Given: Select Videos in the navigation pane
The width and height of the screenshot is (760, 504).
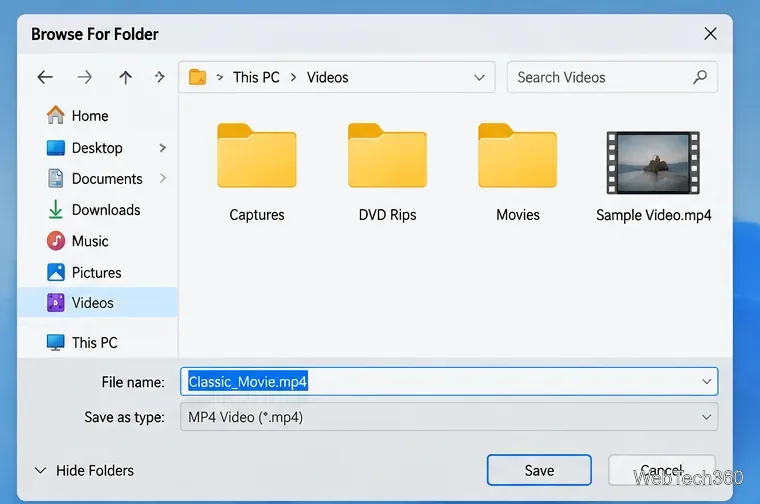Looking at the screenshot, I should pyautogui.click(x=97, y=302).
